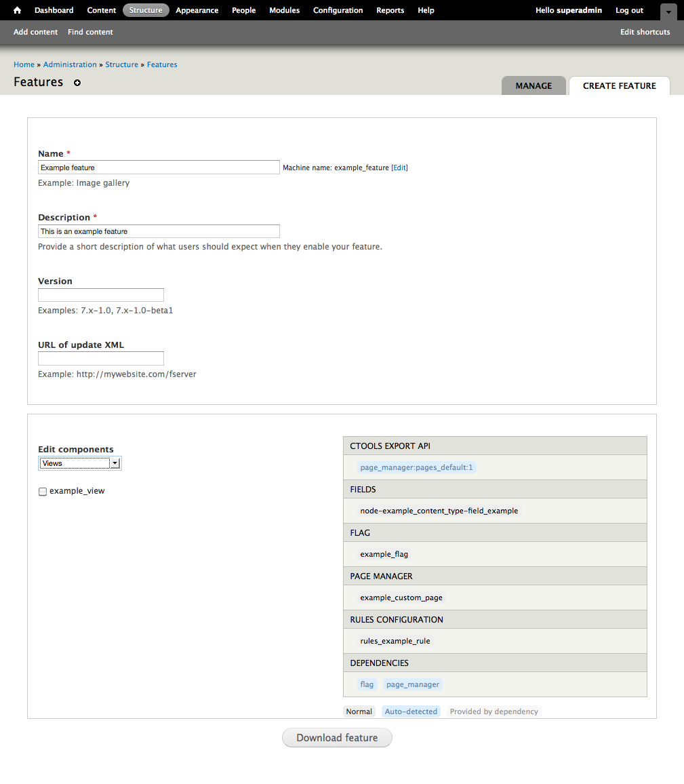
Task: Click the Log out link
Action: [629, 10]
